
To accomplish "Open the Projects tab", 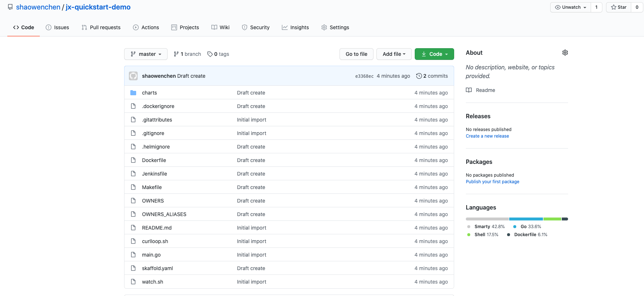I will point(185,27).
